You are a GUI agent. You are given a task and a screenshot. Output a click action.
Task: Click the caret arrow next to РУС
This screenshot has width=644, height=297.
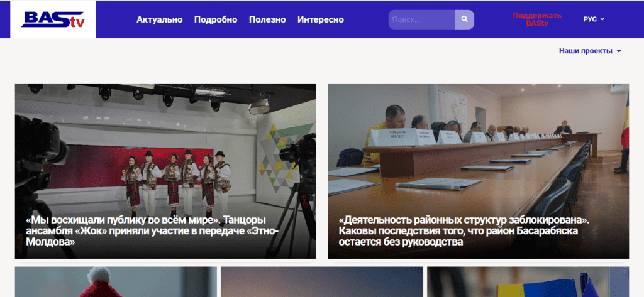point(602,19)
